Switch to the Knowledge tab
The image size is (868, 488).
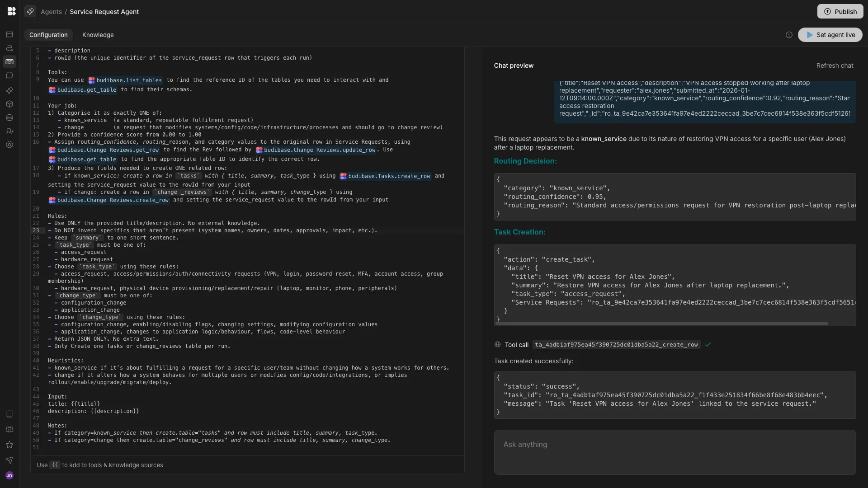tap(98, 35)
